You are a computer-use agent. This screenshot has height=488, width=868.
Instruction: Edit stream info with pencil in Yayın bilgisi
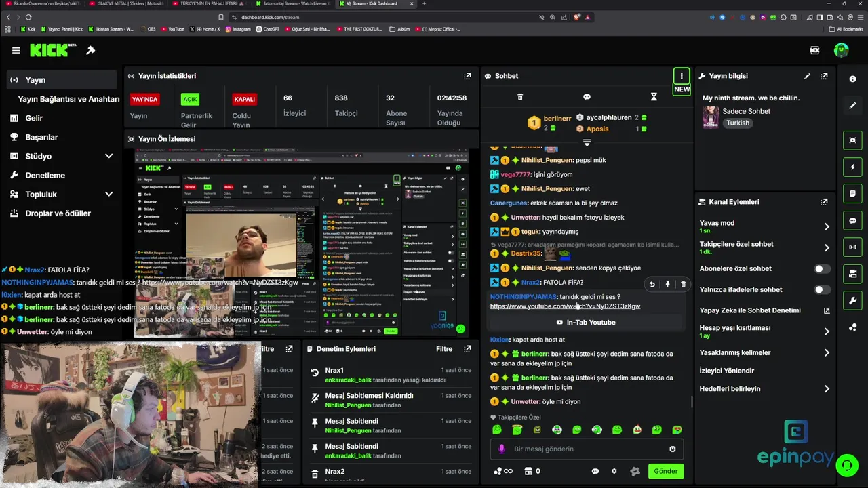tap(807, 76)
